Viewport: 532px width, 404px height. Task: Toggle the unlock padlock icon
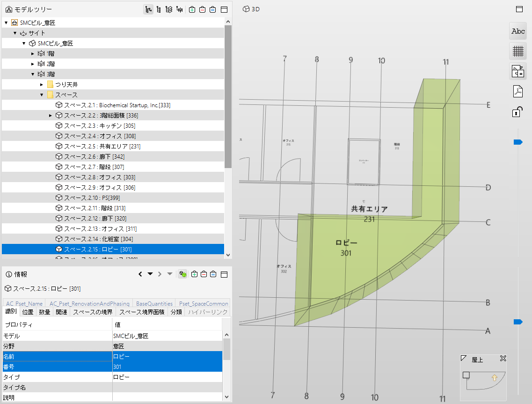click(517, 112)
